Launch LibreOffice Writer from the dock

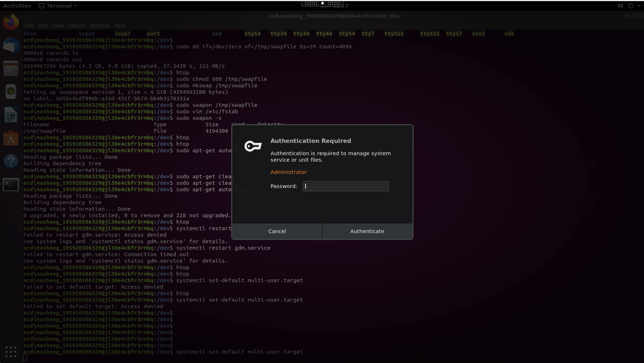coord(11,115)
